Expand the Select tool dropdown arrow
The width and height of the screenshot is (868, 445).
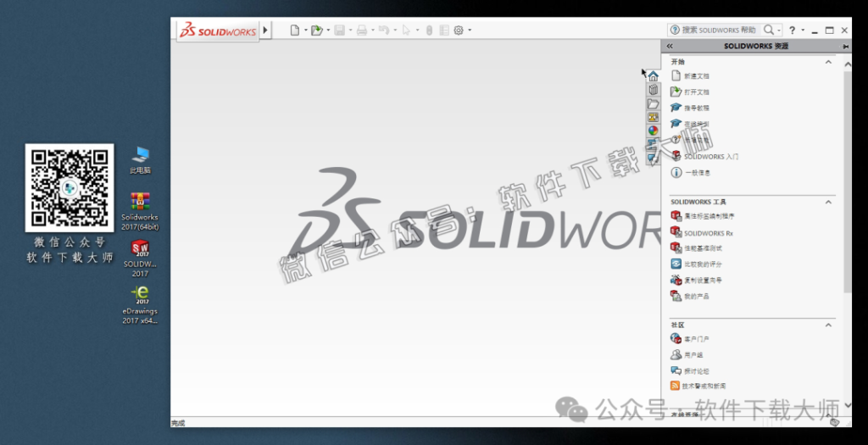[x=417, y=30]
